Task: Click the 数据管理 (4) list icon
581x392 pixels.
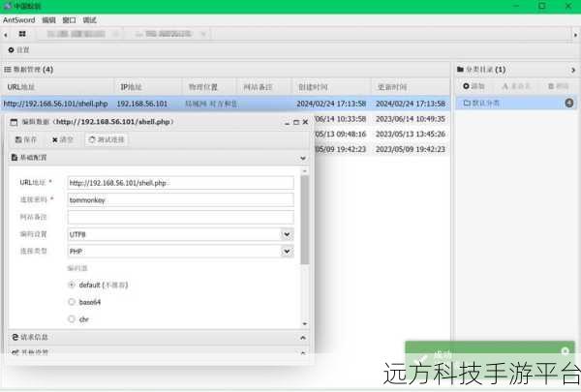Action: click(x=8, y=70)
